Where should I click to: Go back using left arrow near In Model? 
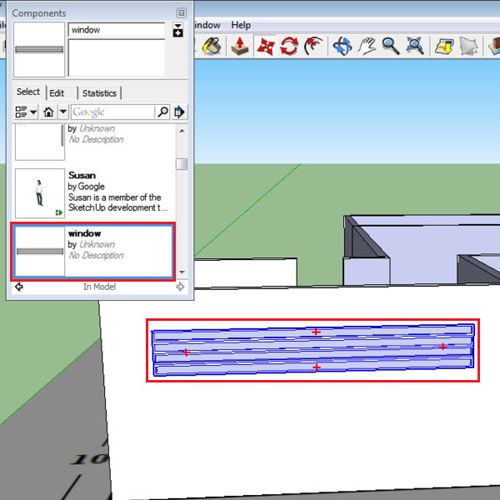click(19, 287)
